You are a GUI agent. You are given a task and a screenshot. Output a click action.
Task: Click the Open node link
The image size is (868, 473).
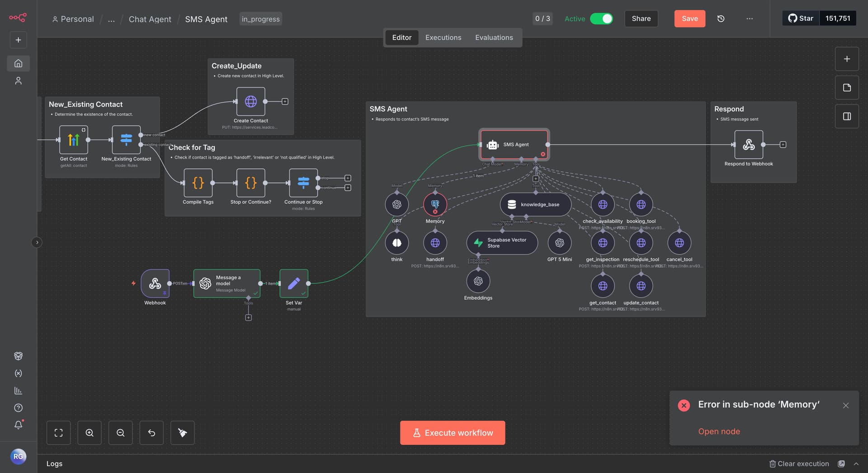pyautogui.click(x=719, y=431)
